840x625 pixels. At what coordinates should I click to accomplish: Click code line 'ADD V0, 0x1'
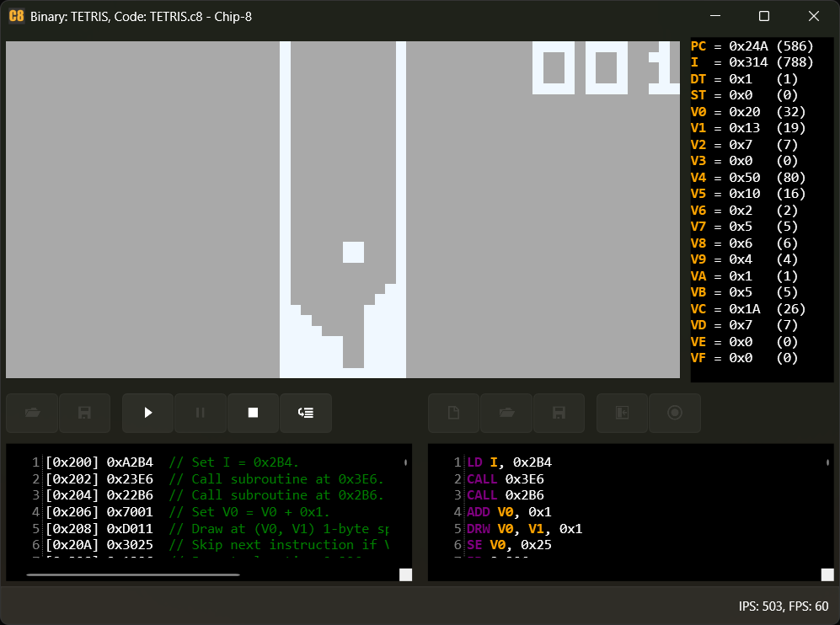[x=510, y=512]
